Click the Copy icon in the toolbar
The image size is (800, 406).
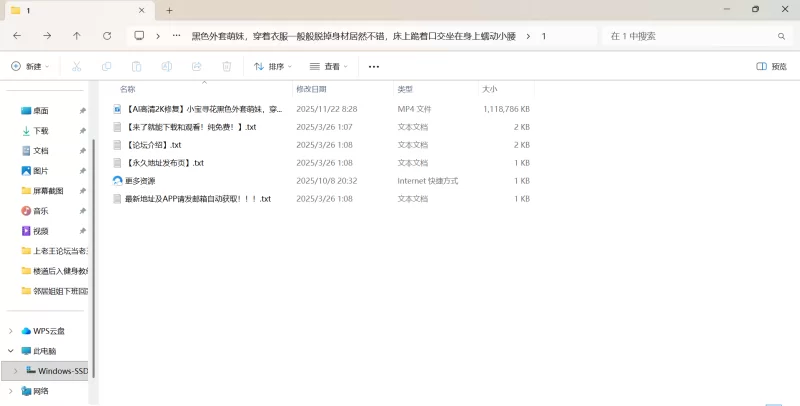pyautogui.click(x=107, y=66)
